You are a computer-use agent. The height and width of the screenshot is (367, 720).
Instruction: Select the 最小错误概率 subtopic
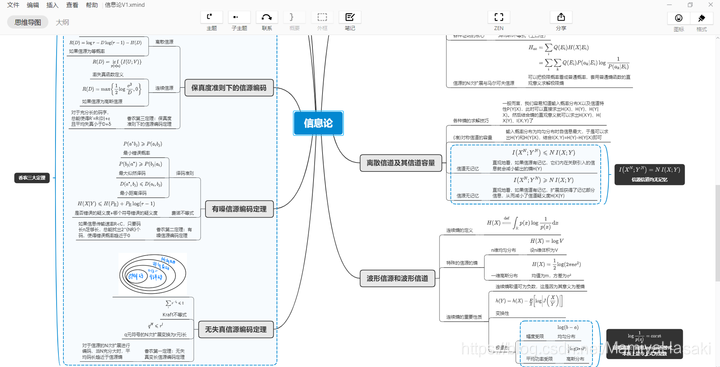[x=136, y=152]
